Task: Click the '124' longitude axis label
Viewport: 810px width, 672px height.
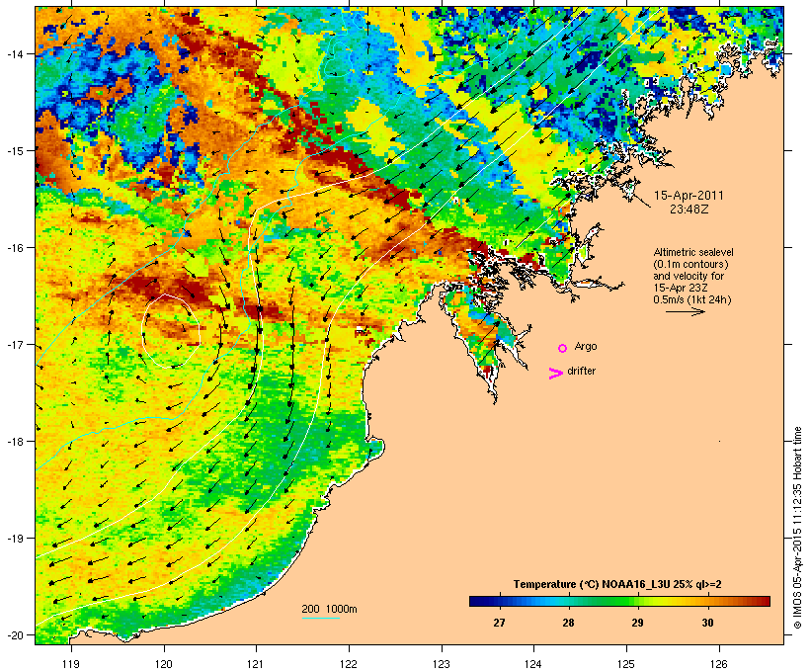Action: click(533, 664)
